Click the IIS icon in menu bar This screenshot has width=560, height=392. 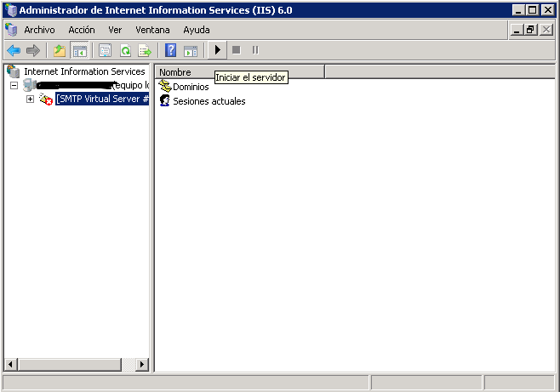[11, 30]
